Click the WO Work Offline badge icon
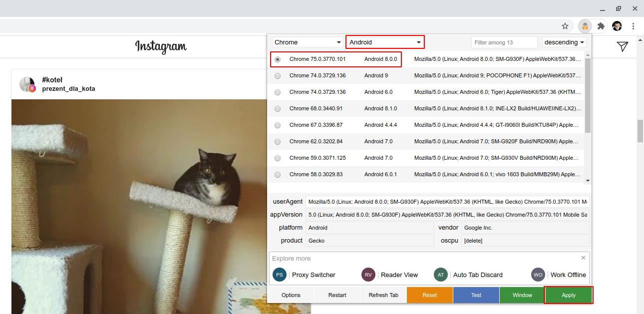The image size is (644, 314). click(538, 275)
